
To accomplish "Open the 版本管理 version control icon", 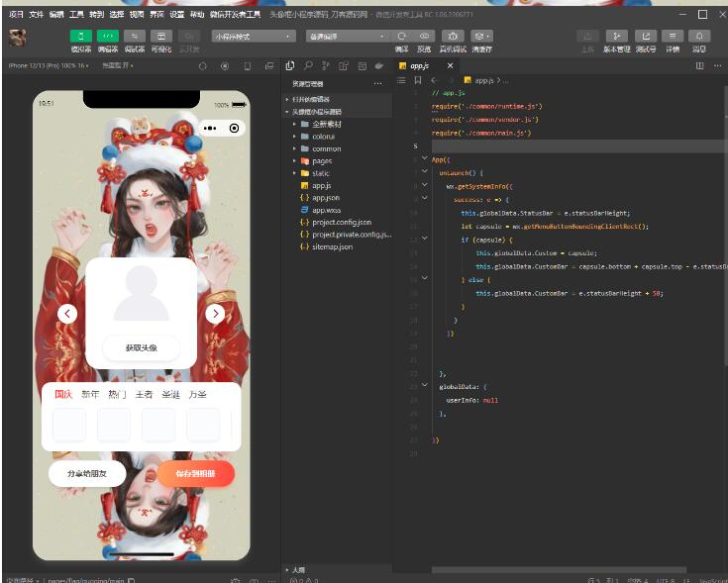I will (x=616, y=37).
